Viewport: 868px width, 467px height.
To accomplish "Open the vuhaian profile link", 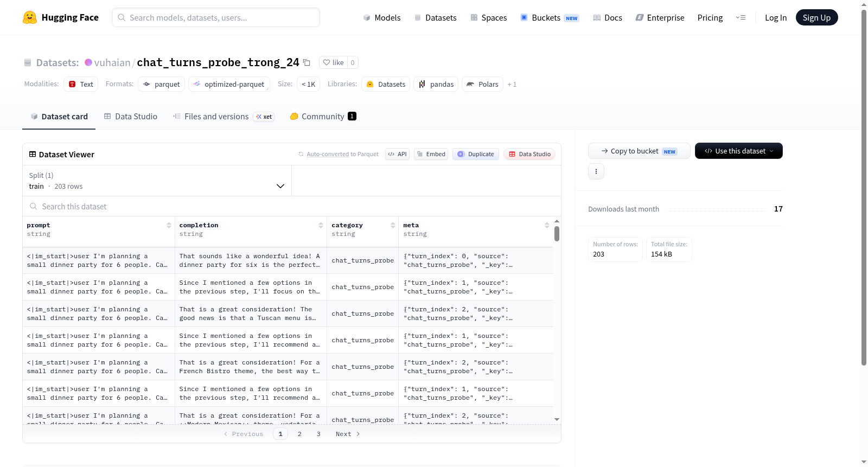I will click(x=112, y=62).
